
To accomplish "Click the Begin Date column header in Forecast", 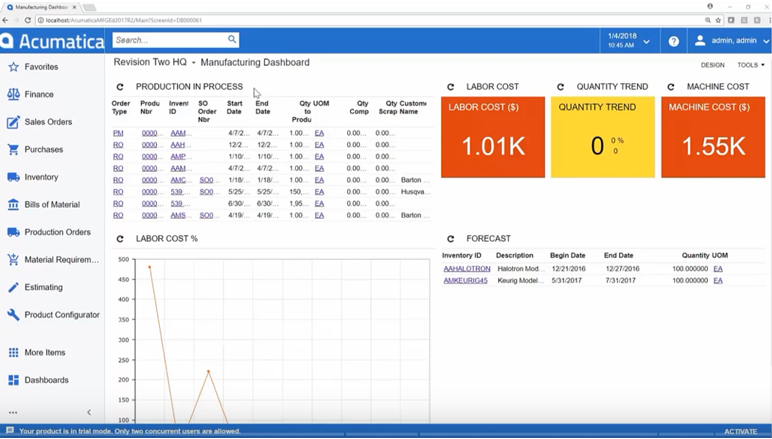I will tap(567, 255).
